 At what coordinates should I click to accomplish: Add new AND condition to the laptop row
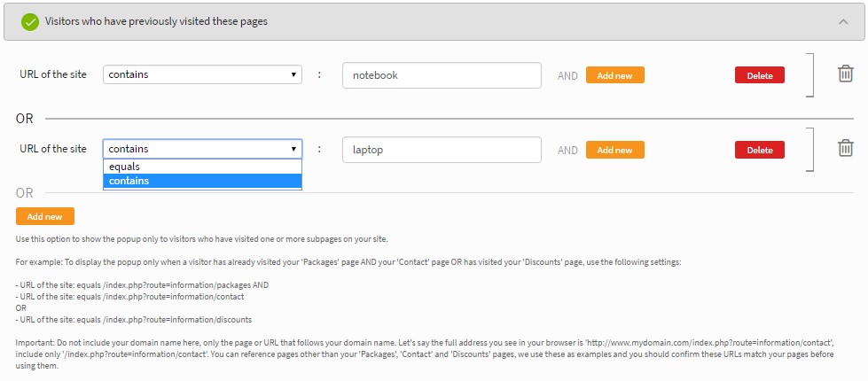tap(615, 150)
